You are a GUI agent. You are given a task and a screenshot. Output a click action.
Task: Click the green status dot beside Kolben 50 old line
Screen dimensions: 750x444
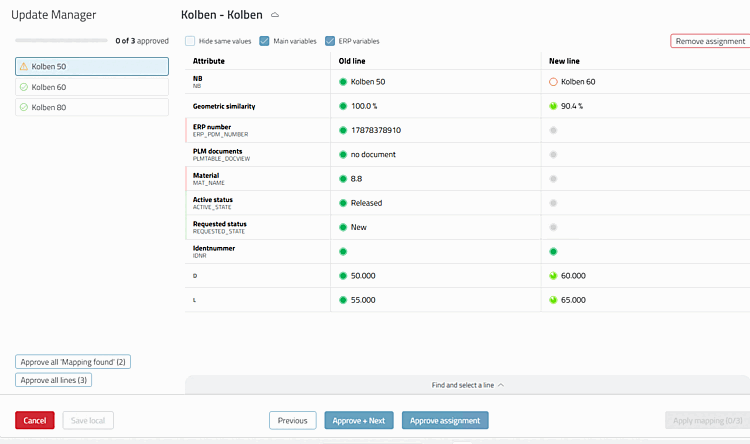(x=342, y=82)
